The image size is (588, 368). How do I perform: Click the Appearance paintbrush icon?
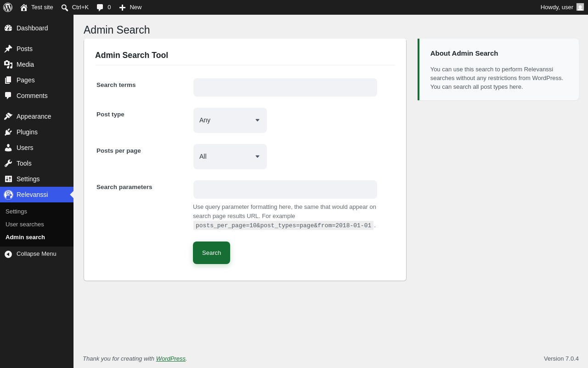coord(8,116)
